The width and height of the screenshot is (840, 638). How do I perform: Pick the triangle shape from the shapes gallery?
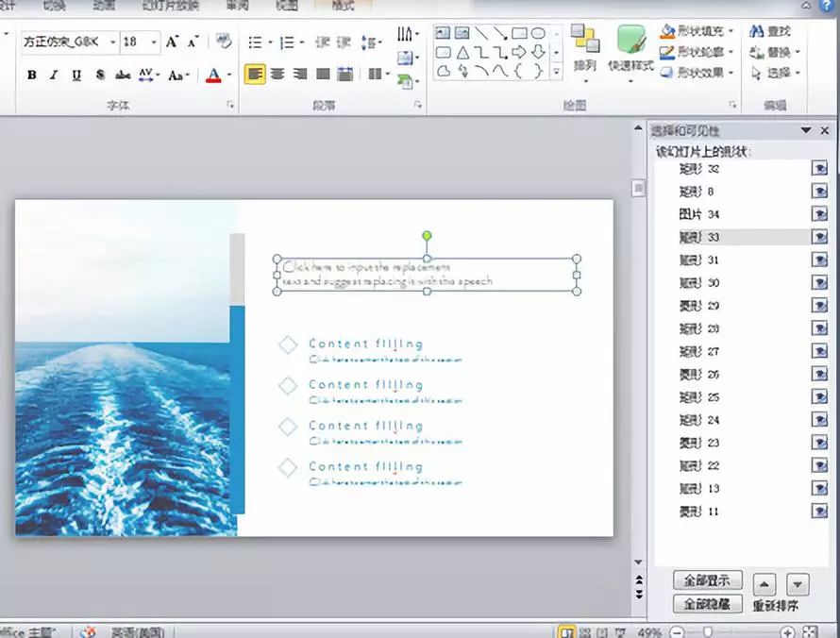[463, 53]
